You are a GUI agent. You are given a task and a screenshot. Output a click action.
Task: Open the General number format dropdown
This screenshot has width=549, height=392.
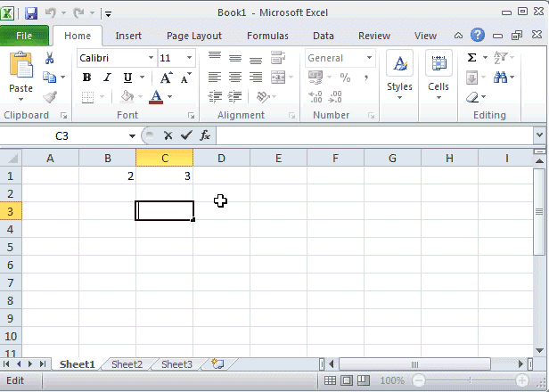(369, 58)
